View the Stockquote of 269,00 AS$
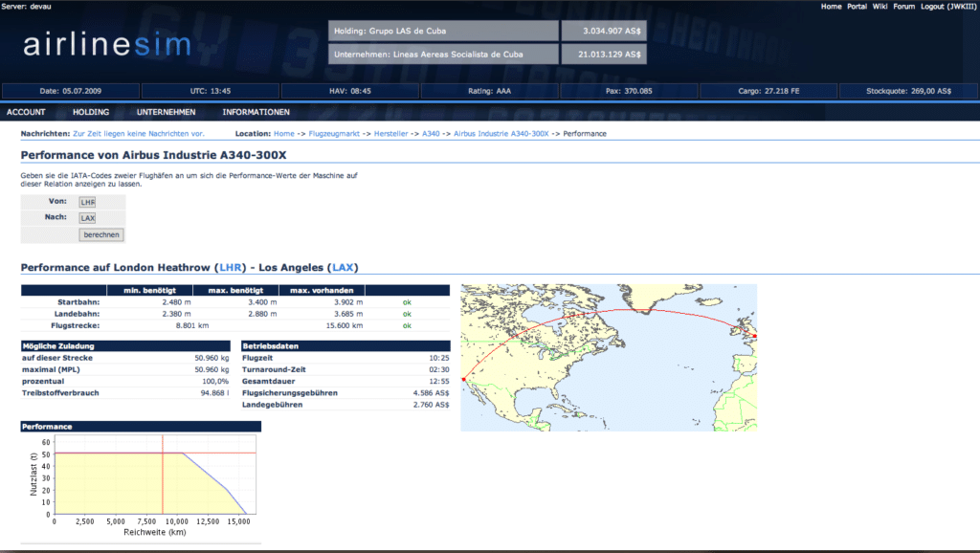Image resolution: width=980 pixels, height=553 pixels. (909, 90)
